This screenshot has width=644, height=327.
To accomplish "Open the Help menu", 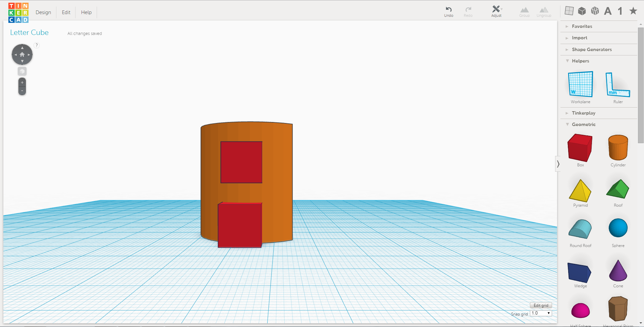I will [x=86, y=12].
